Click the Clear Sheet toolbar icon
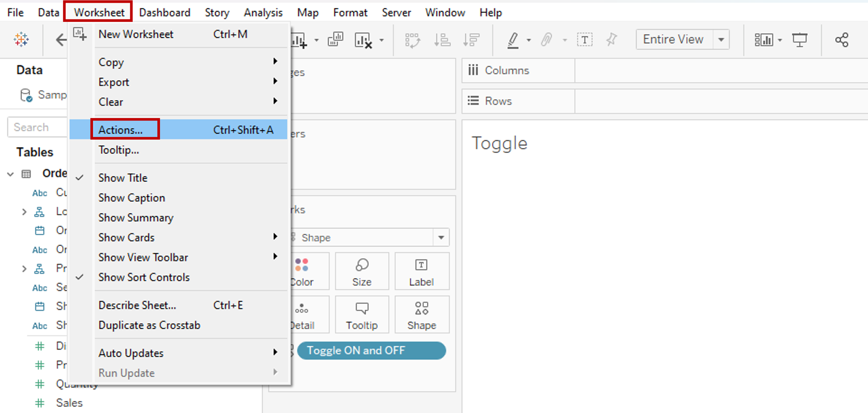The height and width of the screenshot is (413, 868). (364, 40)
